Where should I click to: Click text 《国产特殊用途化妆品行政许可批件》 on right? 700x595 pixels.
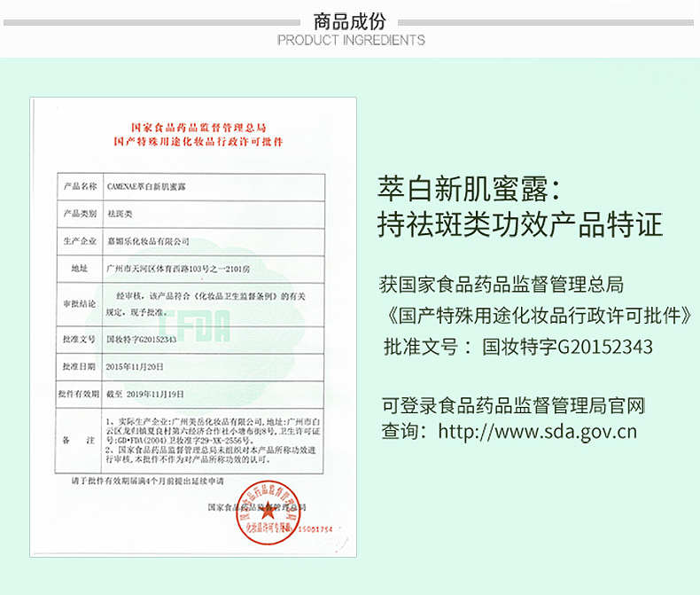538,316
